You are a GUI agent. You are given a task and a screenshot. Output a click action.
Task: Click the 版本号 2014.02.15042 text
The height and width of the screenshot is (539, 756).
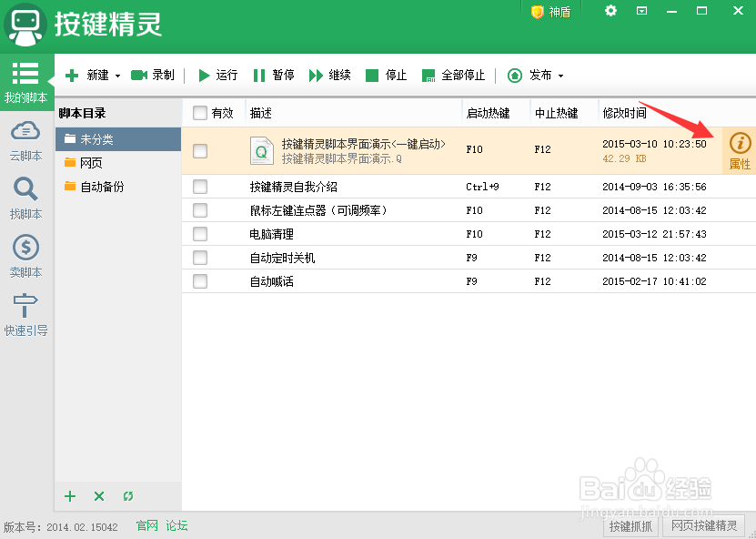(61, 527)
